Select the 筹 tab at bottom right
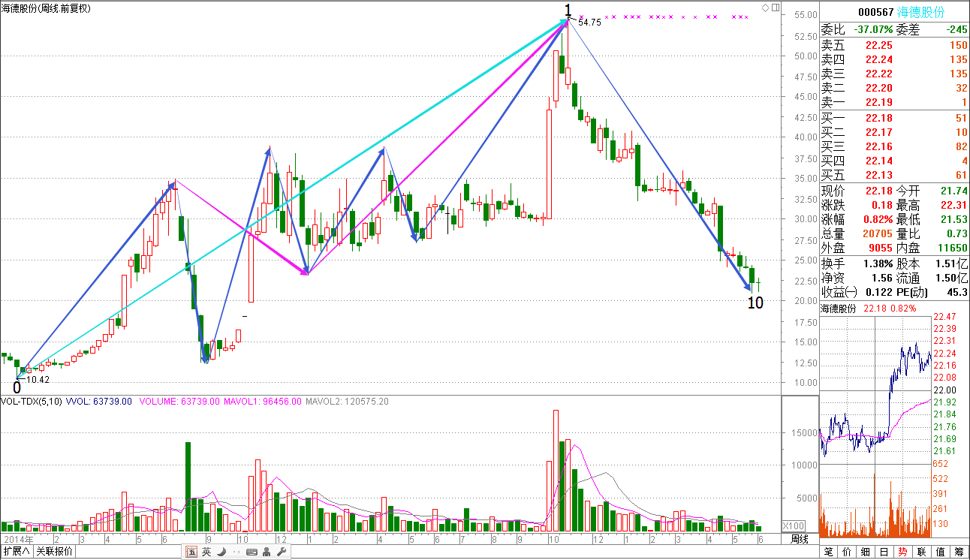The height and width of the screenshot is (560, 970). point(959,552)
